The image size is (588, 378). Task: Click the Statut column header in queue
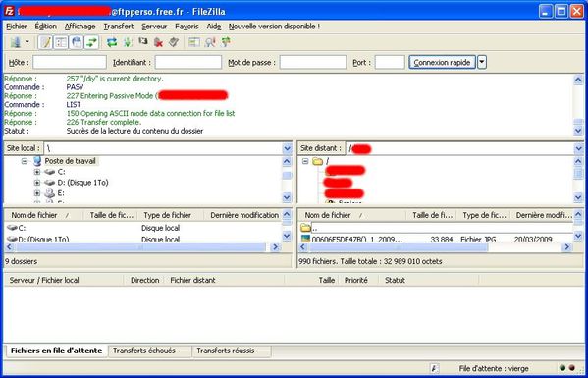pos(429,280)
